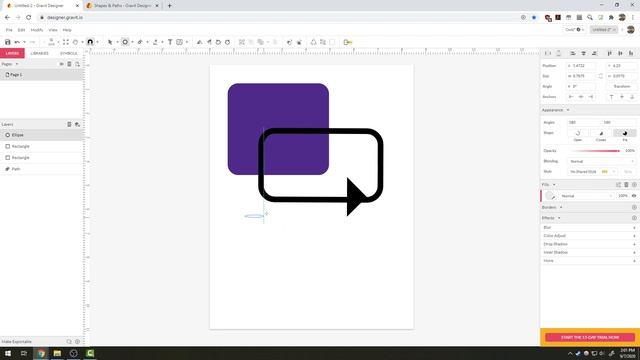Open the Modify menu
The width and height of the screenshot is (640, 360).
[37, 30]
